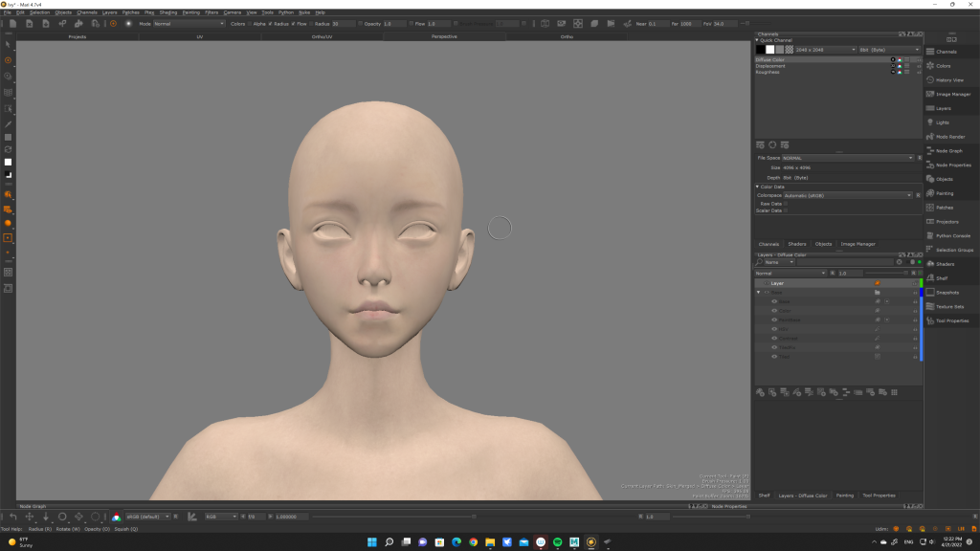This screenshot has width=980, height=551.
Task: Select the Displacement channel
Action: [x=771, y=66]
